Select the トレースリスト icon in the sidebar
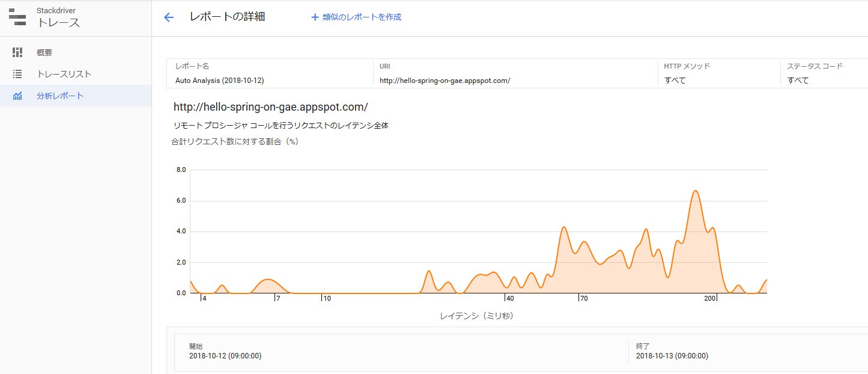The height and width of the screenshot is (374, 868). 17,74
